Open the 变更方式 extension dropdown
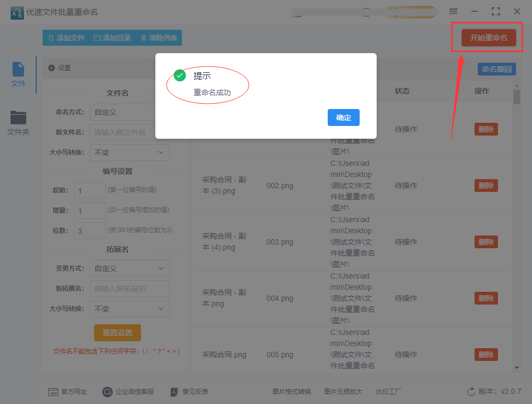The height and width of the screenshot is (404, 532). [x=130, y=268]
